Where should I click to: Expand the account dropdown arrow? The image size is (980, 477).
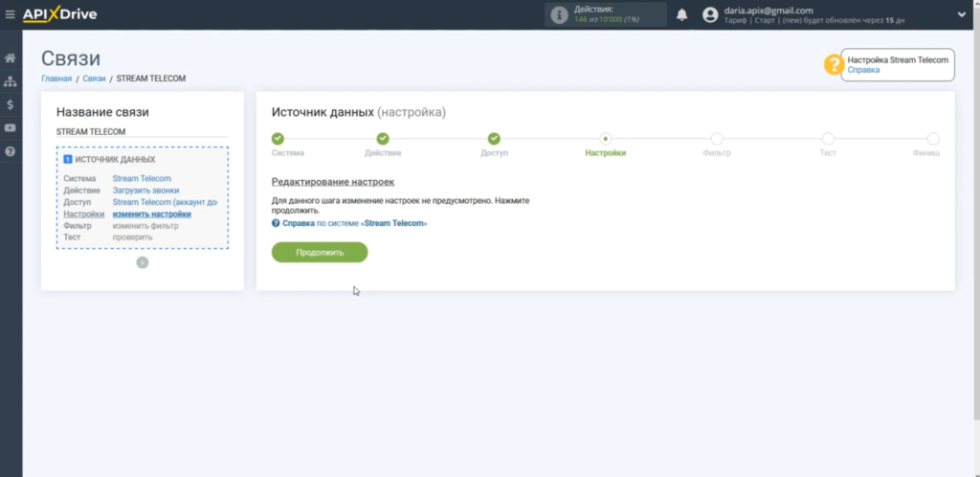[962, 14]
